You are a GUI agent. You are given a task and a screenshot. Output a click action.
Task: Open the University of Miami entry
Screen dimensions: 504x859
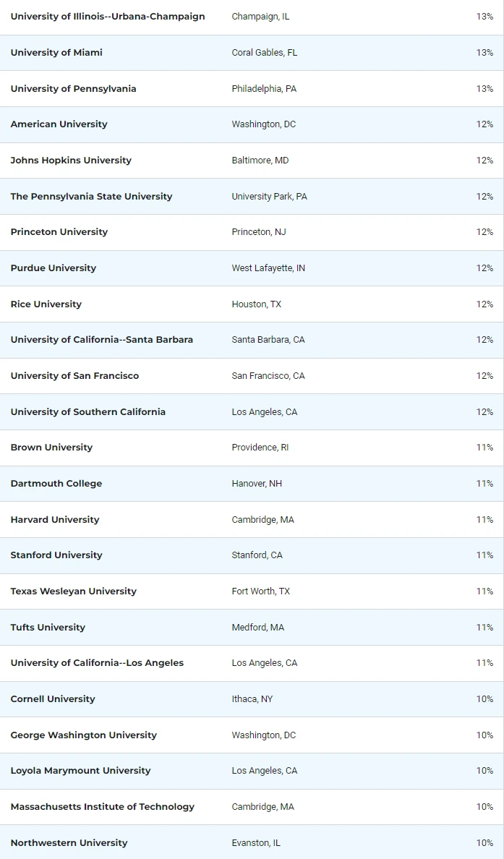pos(56,53)
